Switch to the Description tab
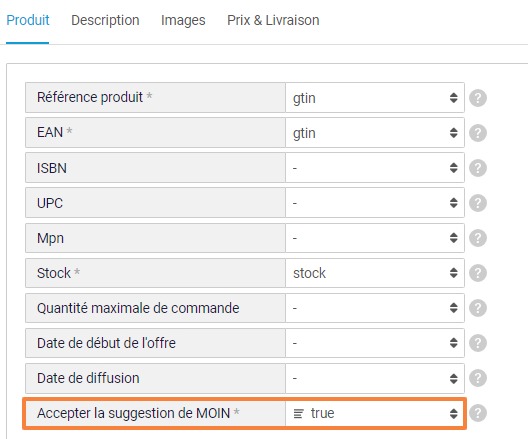 [x=105, y=20]
